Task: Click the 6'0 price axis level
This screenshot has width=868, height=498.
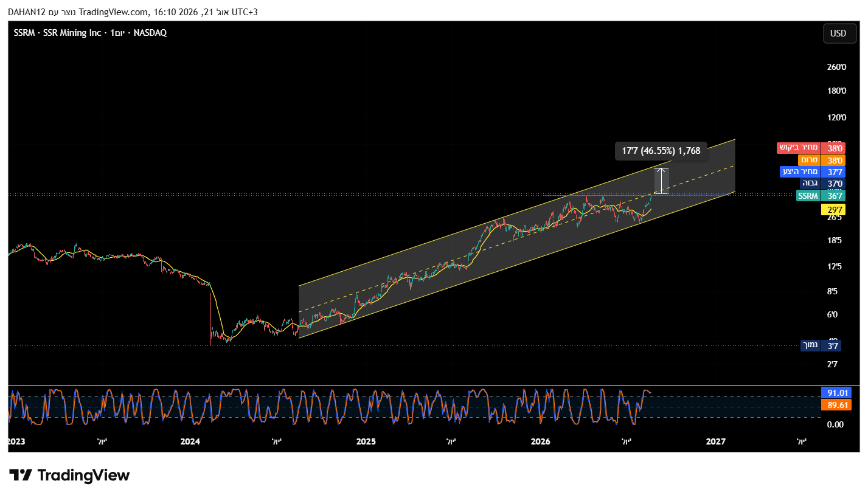Action: coord(833,315)
